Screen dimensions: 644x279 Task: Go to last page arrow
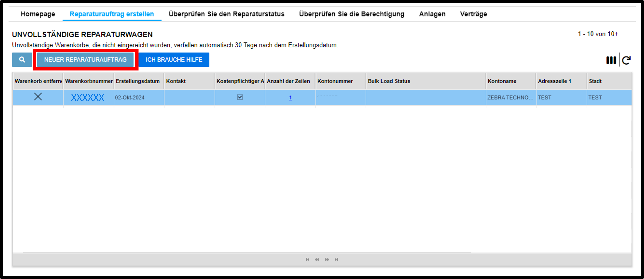coord(336,259)
